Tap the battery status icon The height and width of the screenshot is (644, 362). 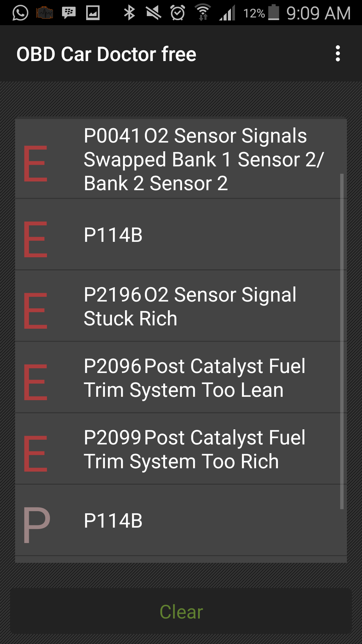(274, 13)
